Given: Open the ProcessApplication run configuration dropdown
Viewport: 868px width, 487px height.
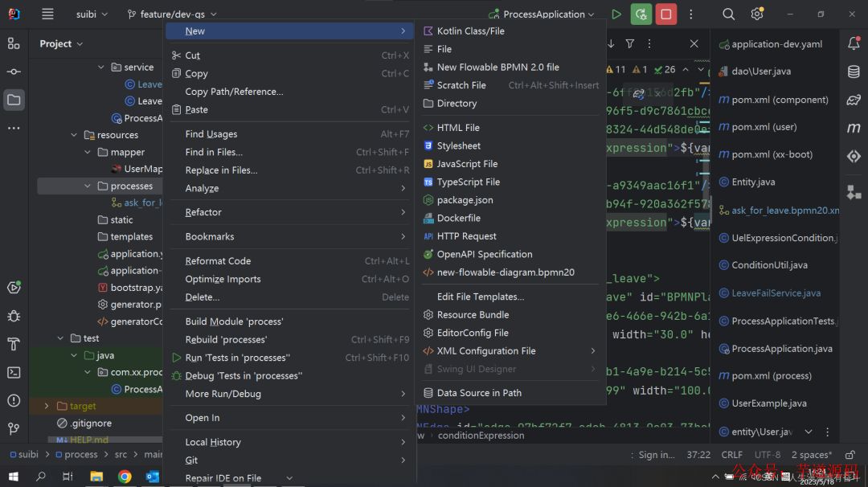Looking at the screenshot, I should [x=542, y=14].
